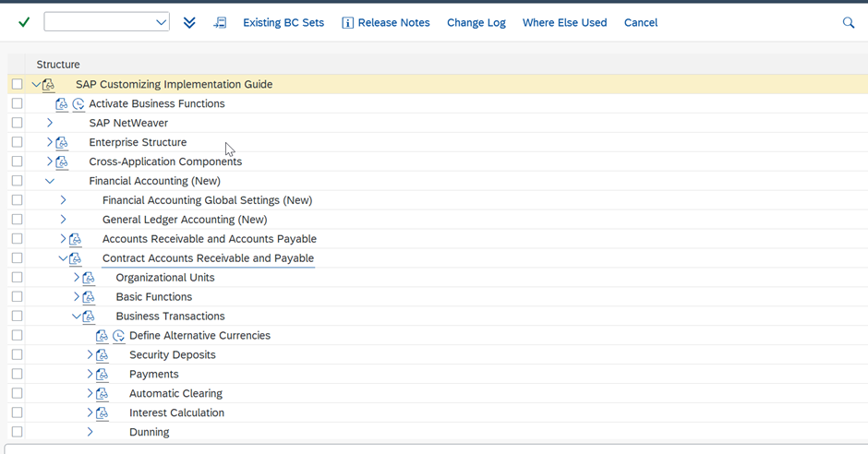Screen dimensions: 868x454
Task: Open documentation icon for Payments
Action: [102, 375]
